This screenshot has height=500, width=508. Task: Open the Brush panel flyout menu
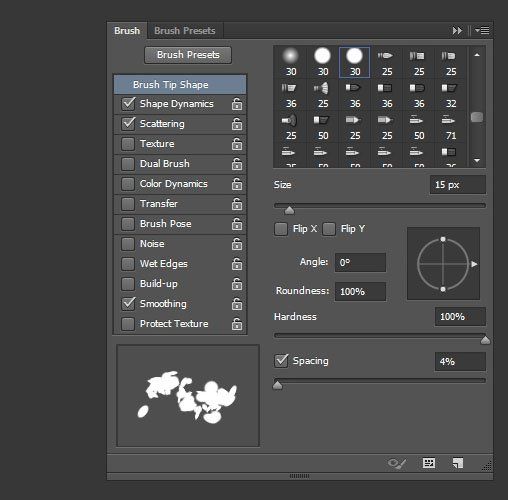click(x=482, y=30)
